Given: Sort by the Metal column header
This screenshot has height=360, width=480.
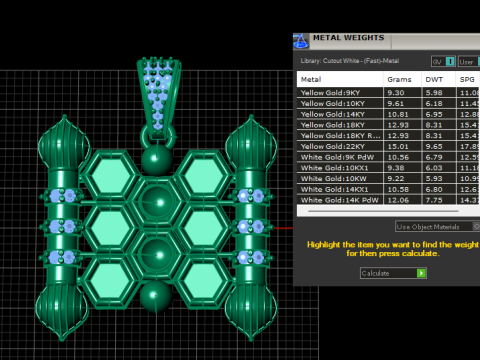Looking at the screenshot, I should 340,79.
